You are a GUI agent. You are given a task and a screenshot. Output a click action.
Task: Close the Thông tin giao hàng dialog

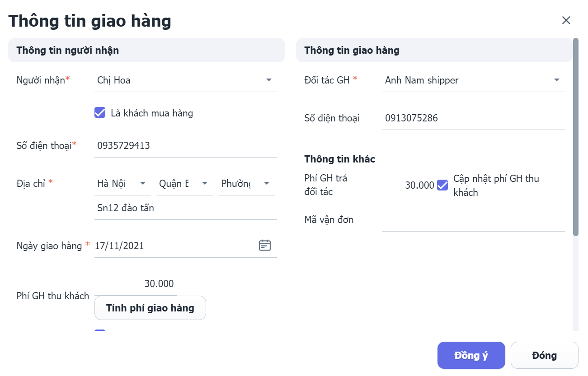pos(566,20)
